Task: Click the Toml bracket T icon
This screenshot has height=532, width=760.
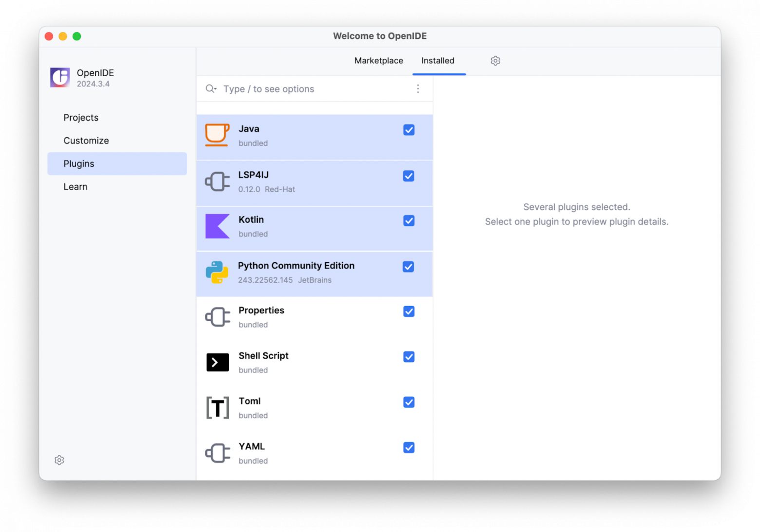Action: click(217, 408)
